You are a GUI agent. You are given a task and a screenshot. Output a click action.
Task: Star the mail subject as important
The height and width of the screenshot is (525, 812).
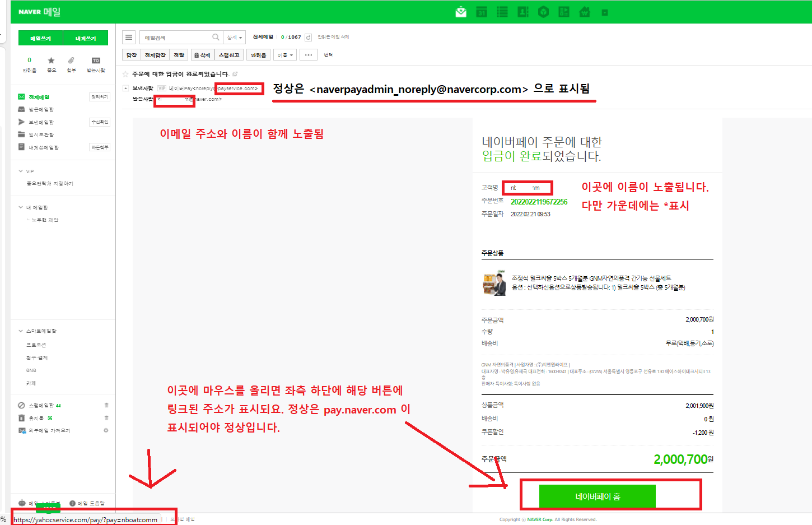125,74
